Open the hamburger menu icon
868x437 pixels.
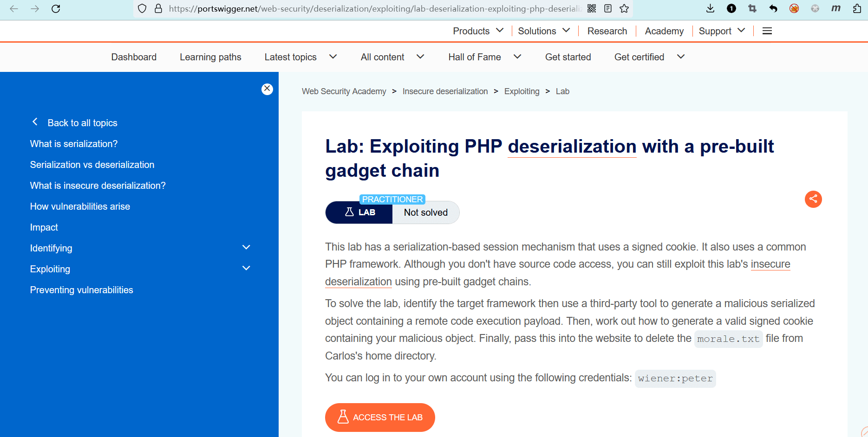click(767, 31)
